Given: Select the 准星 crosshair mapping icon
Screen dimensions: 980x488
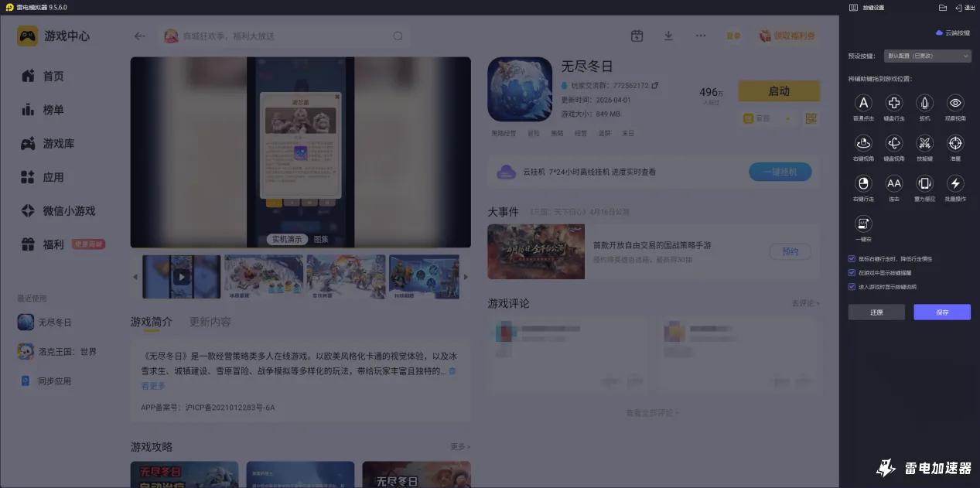Looking at the screenshot, I should (955, 142).
